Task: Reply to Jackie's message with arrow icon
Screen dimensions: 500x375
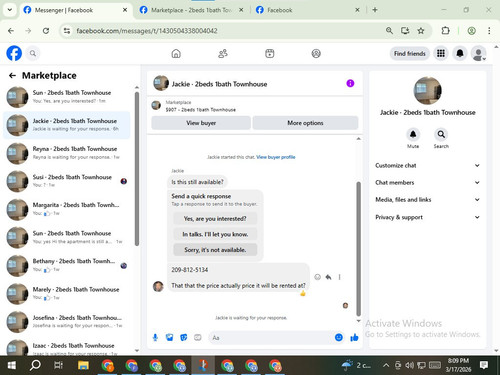Action: point(328,277)
